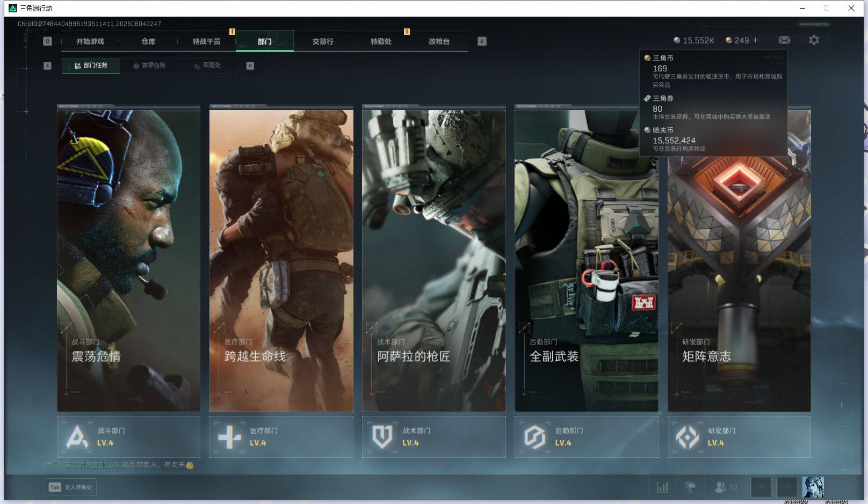Open the 跨越生命线 medical department card
868x504 pixels.
pyautogui.click(x=281, y=260)
